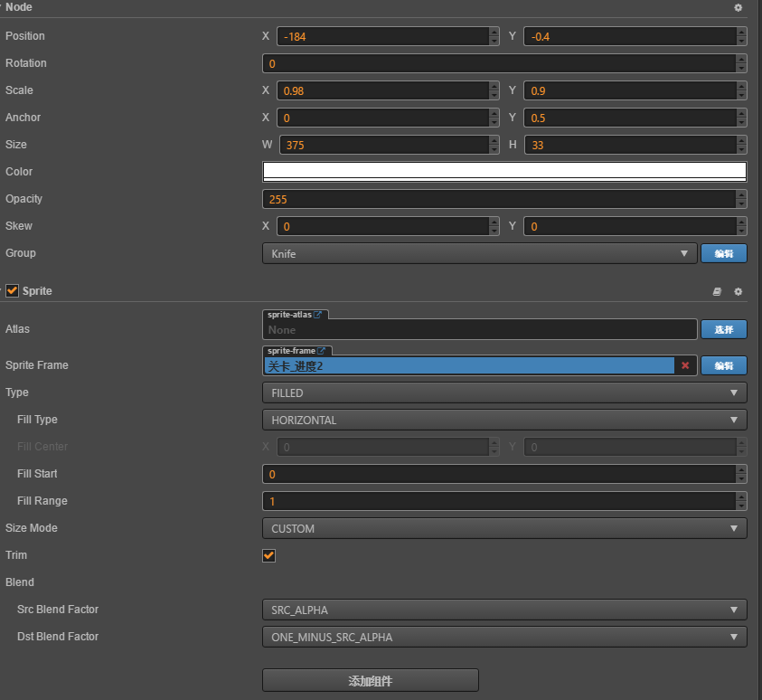This screenshot has height=700, width=762.
Task: Click the Blend label
Action: click(x=20, y=582)
